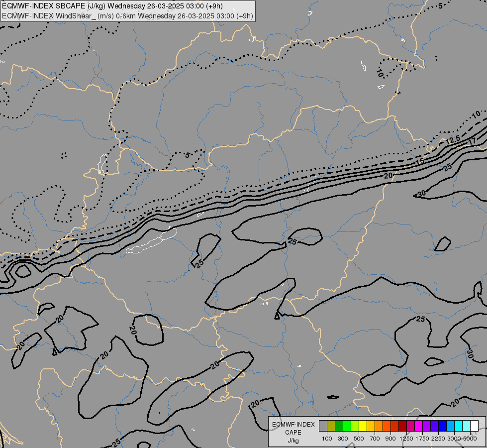Select the bright green CAPE legend swatch
Viewport: 487px width, 448px height.
(347, 426)
